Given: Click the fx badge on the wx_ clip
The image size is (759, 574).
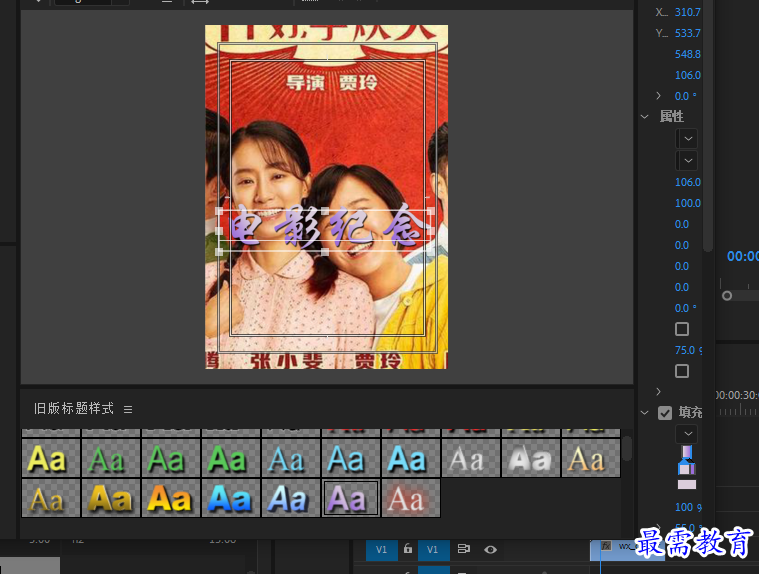Looking at the screenshot, I should point(606,546).
